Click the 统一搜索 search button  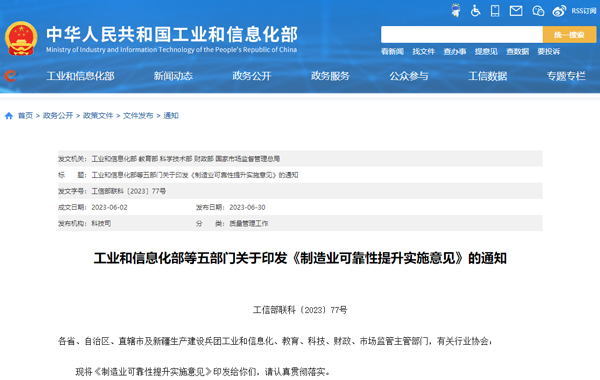pos(569,34)
